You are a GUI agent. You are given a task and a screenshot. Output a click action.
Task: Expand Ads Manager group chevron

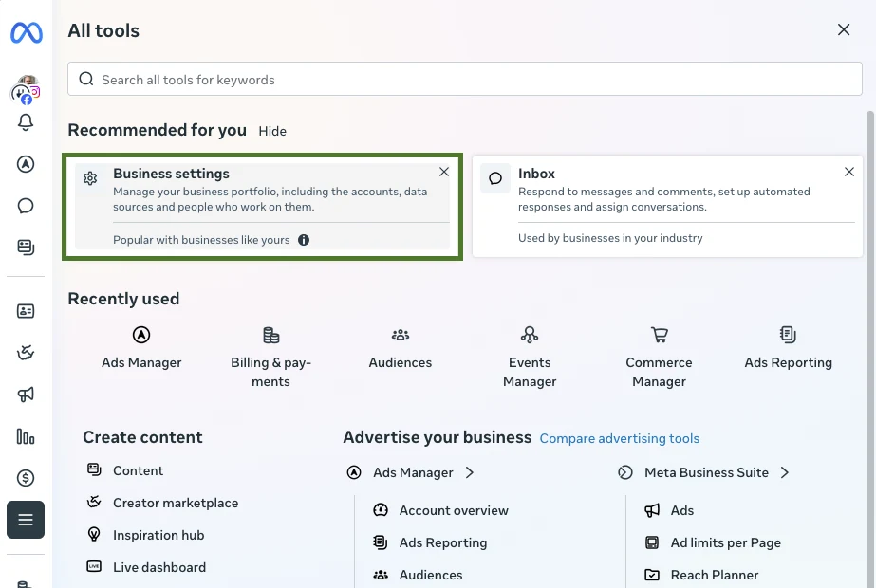pyautogui.click(x=470, y=472)
